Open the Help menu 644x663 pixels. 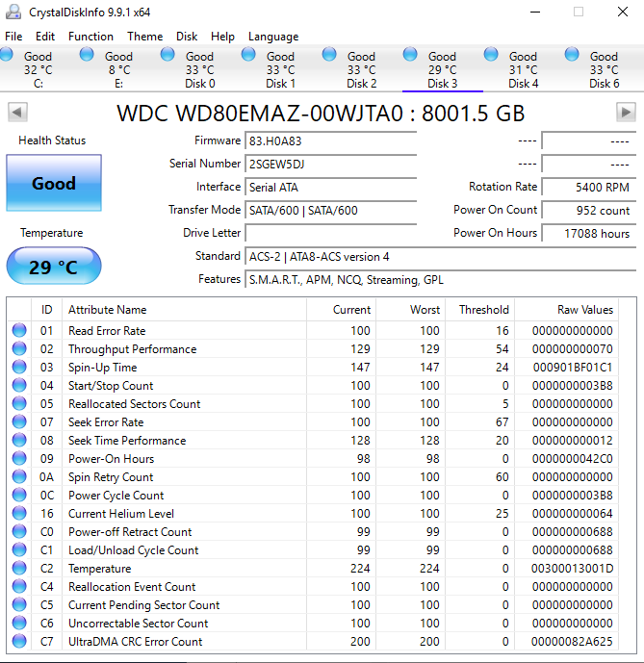click(222, 37)
